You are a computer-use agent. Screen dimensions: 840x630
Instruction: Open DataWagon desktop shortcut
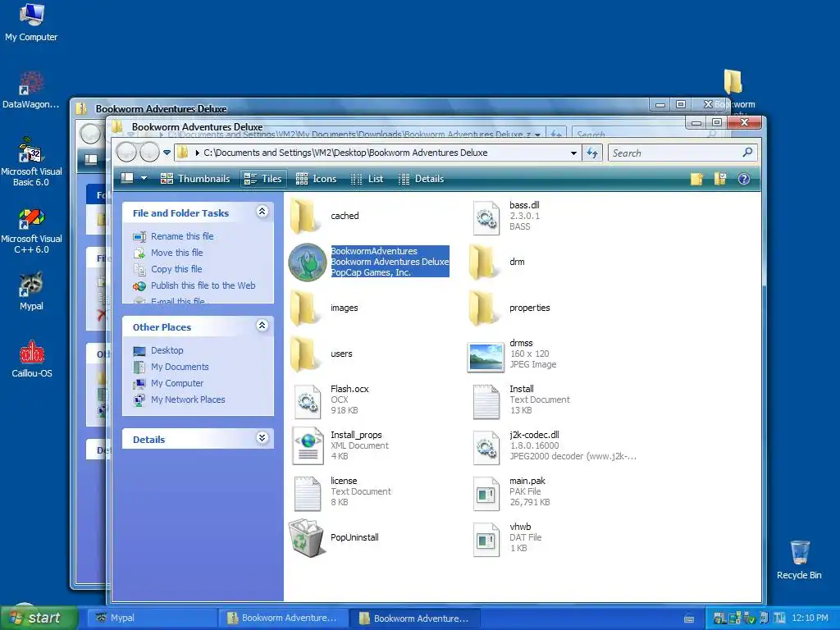tap(31, 89)
